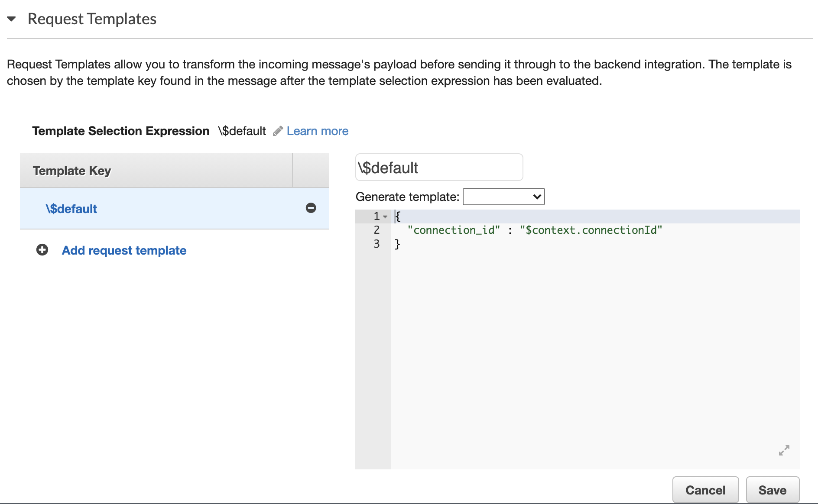
Task: Open the Learn more link
Action: pos(317,131)
